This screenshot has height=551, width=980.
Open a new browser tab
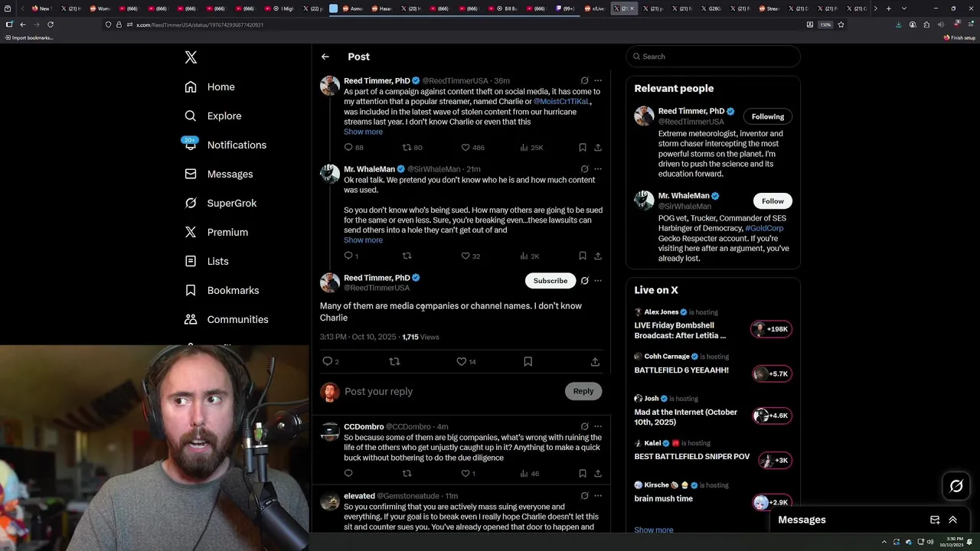point(888,8)
